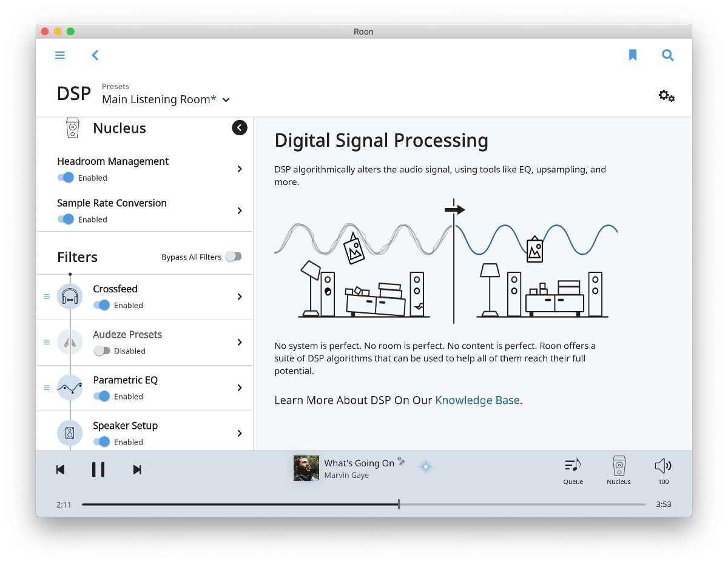Go back with the left arrow

(x=95, y=55)
